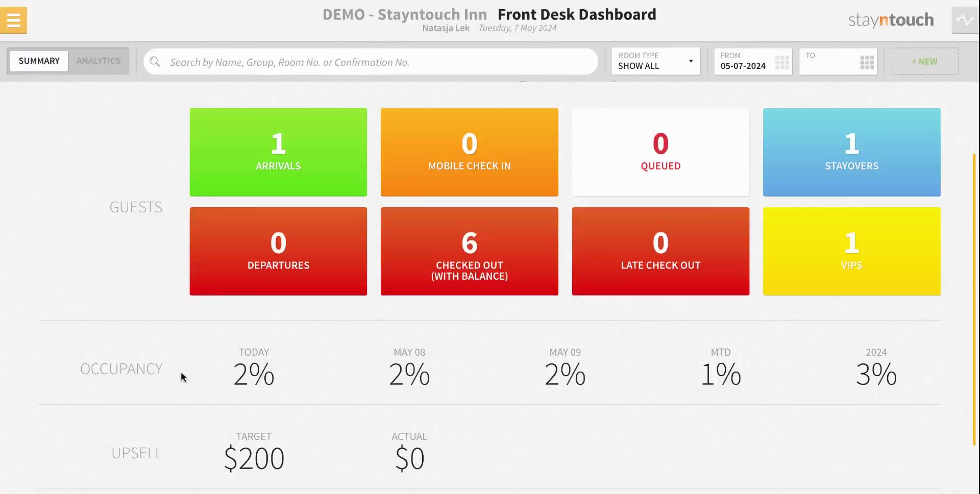The height and width of the screenshot is (494, 980).
Task: Click the Front Desk Dashboard title
Action: coord(577,14)
